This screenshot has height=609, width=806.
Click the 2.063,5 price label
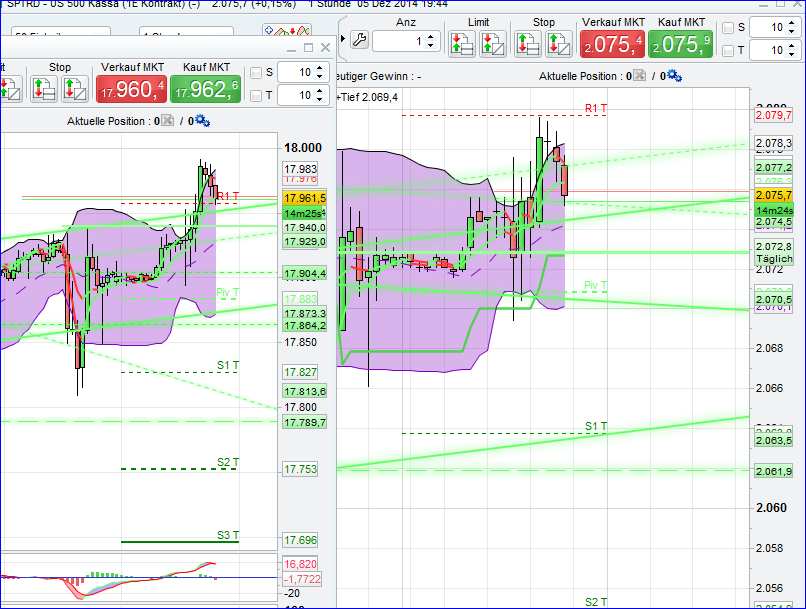774,441
